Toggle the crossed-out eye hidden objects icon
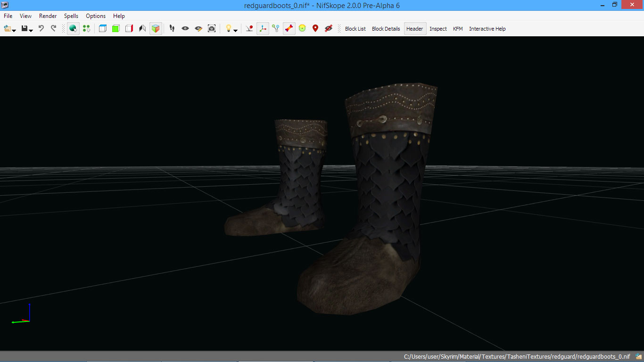644x362 pixels. click(x=329, y=29)
